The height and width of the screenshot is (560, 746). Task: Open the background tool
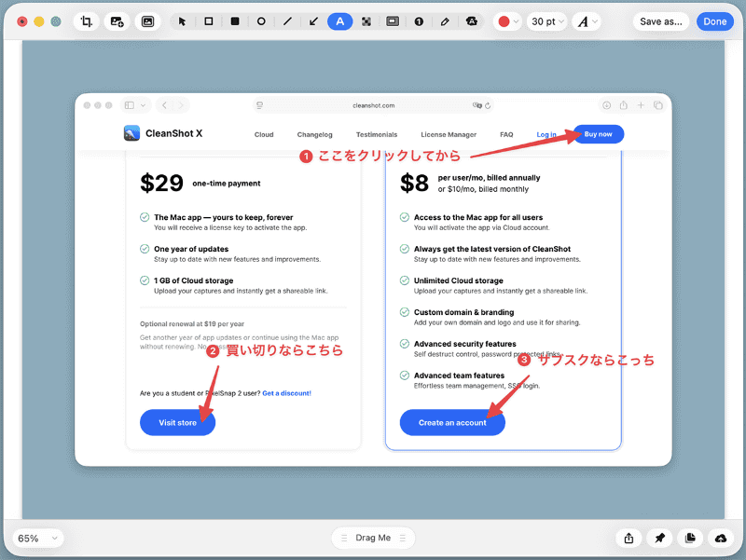148,21
